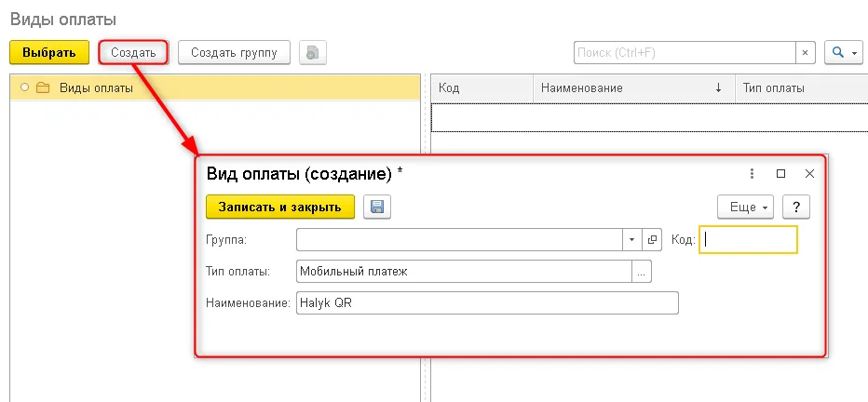Click the Тип оплаты field with Мобильный платеж
This screenshot has width=868, height=402.
tap(464, 272)
